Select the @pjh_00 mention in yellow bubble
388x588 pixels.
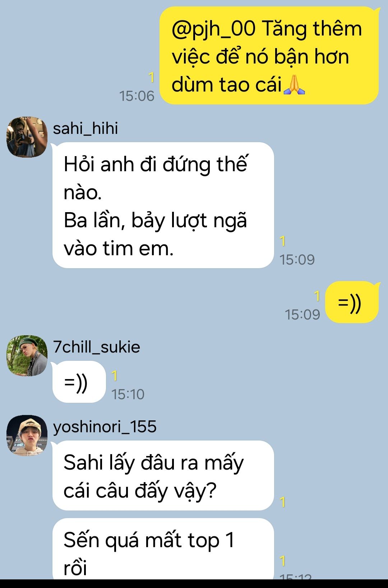[x=213, y=29]
